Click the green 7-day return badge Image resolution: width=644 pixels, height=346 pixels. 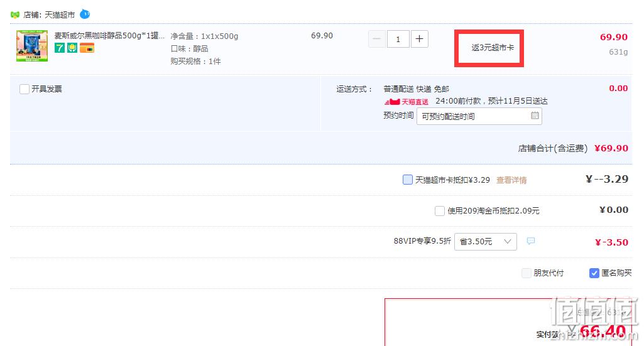[60, 48]
